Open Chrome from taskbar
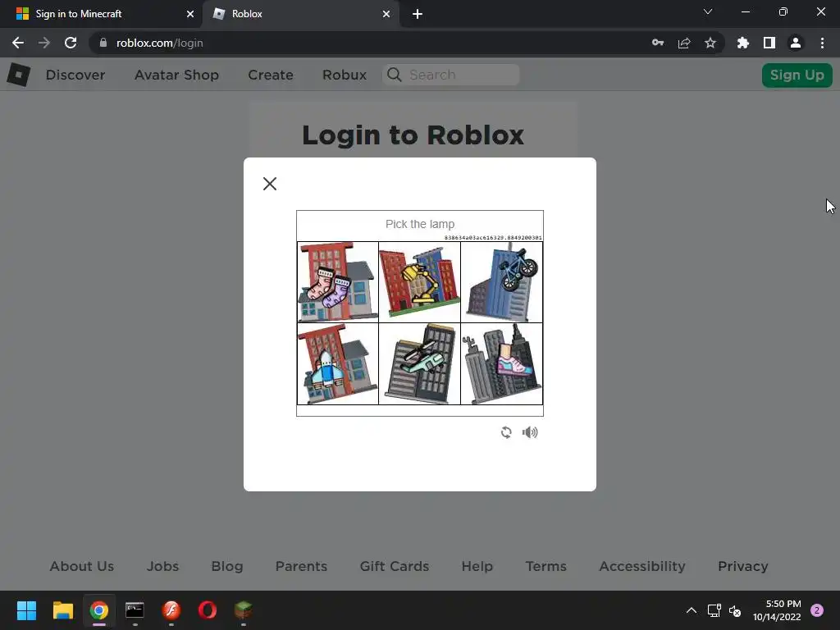The height and width of the screenshot is (630, 840). click(99, 610)
